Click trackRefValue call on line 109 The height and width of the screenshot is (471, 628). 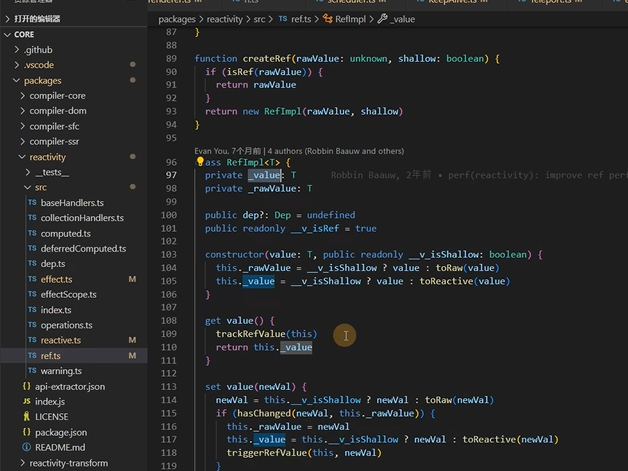click(251, 334)
